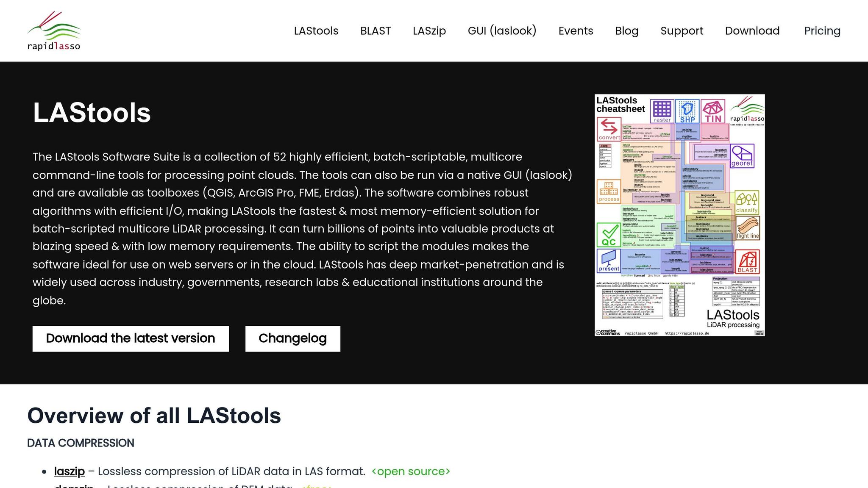Click the red BLAST icon on cheatsheet

(x=747, y=262)
